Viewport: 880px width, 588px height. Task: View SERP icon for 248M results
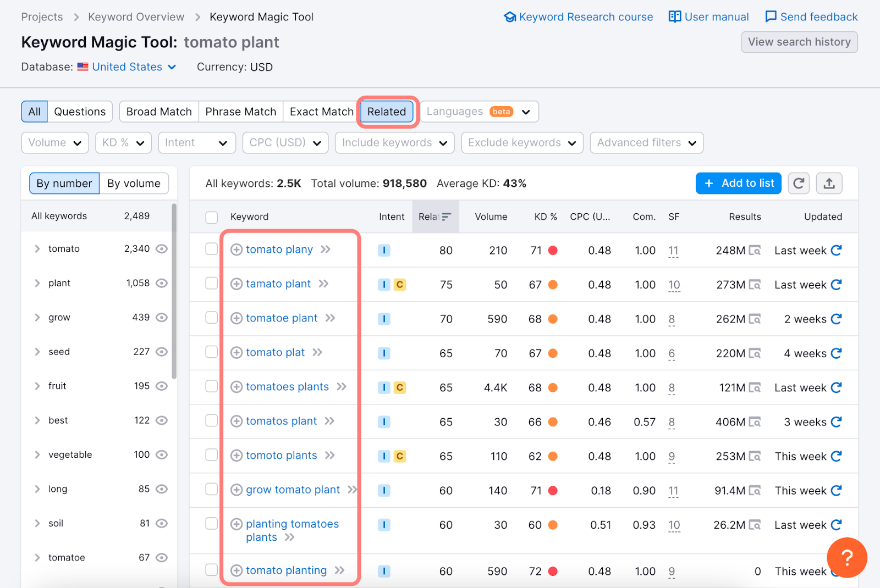tap(755, 251)
